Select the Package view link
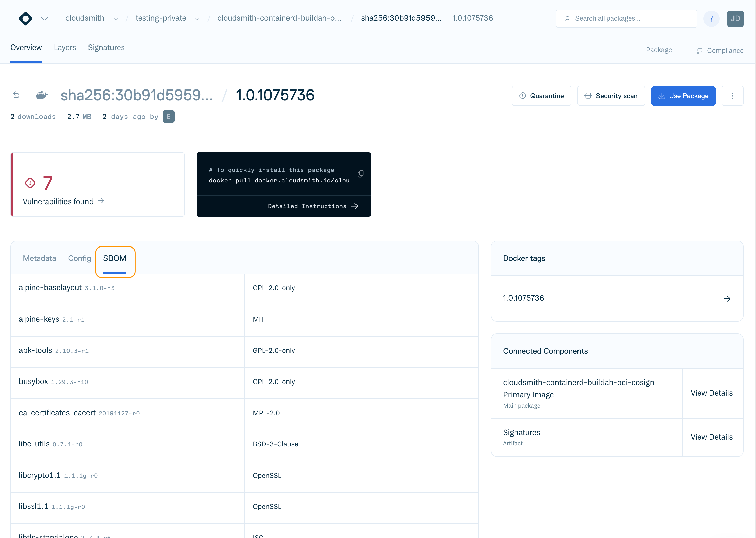 (x=659, y=50)
